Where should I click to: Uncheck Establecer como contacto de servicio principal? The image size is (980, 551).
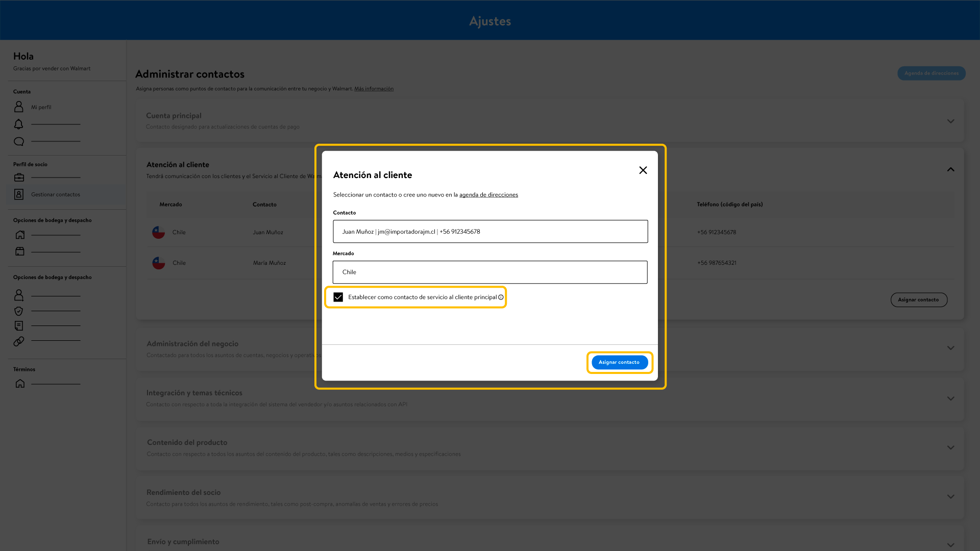(338, 297)
